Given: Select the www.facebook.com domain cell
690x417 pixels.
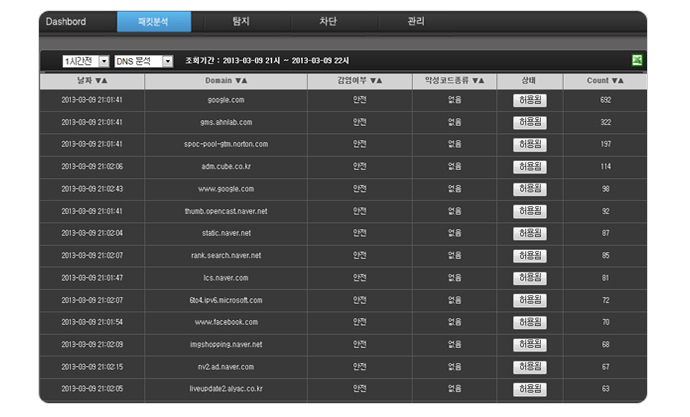Looking at the screenshot, I should click(x=226, y=322).
